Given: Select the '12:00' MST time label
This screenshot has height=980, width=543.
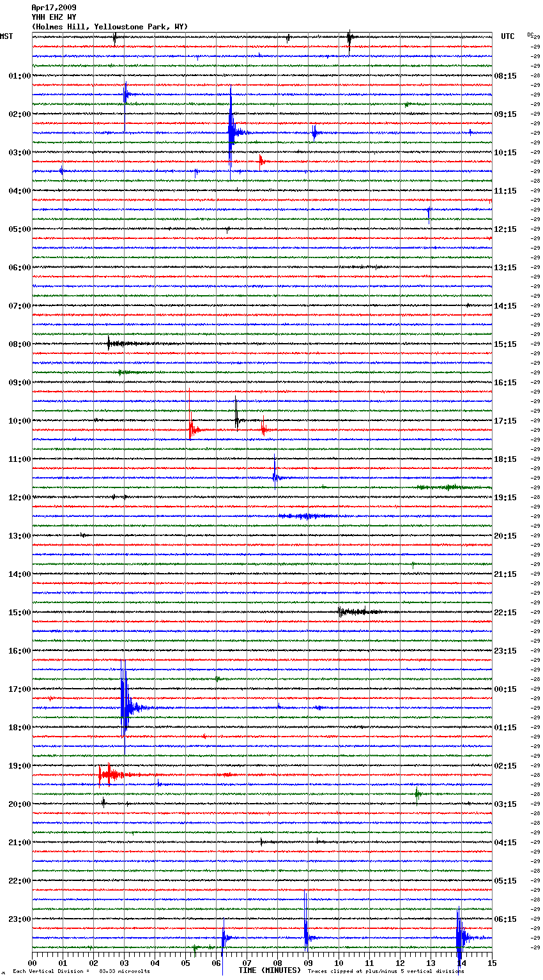Looking at the screenshot, I should (x=20, y=498).
